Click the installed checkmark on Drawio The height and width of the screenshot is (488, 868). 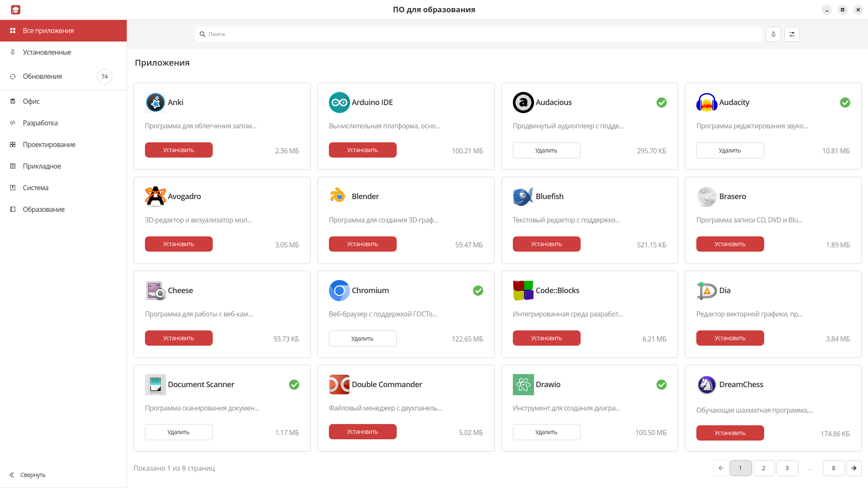(x=662, y=385)
